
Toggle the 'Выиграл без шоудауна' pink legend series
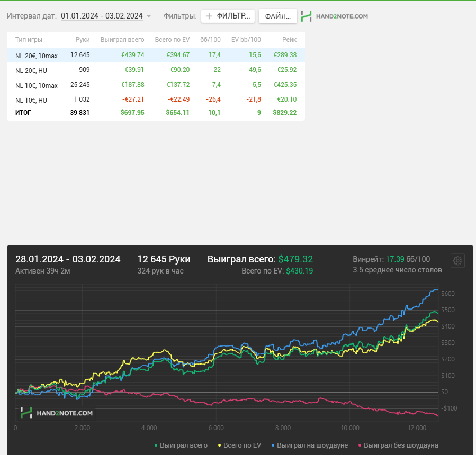(x=398, y=445)
